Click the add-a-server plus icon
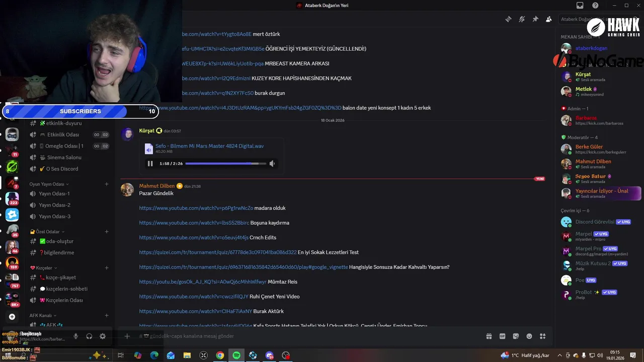The image size is (644, 362). pos(12,317)
